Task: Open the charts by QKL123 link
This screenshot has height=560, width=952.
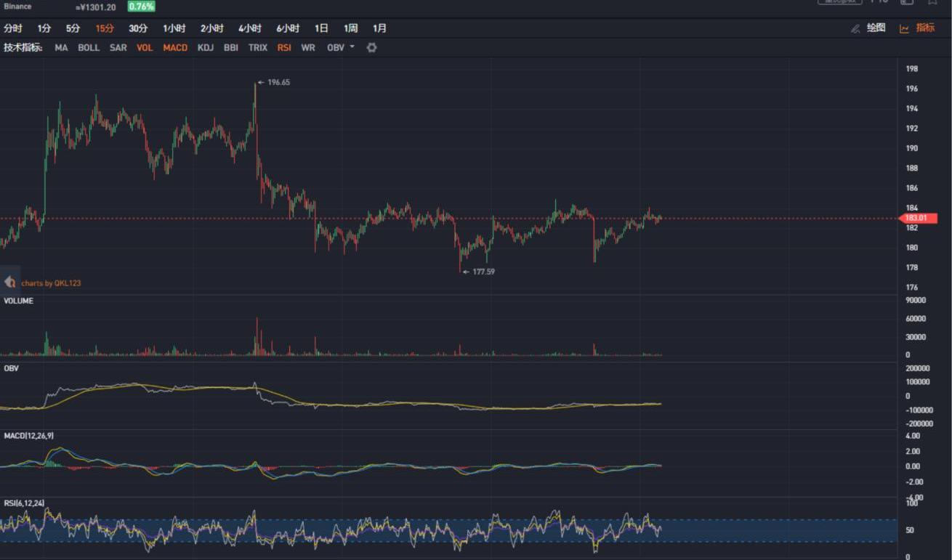Action: pyautogui.click(x=51, y=283)
